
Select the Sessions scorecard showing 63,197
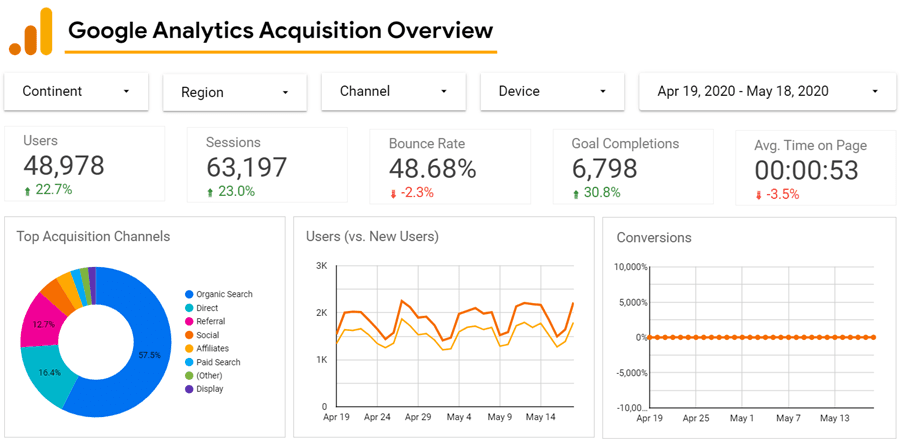point(266,165)
